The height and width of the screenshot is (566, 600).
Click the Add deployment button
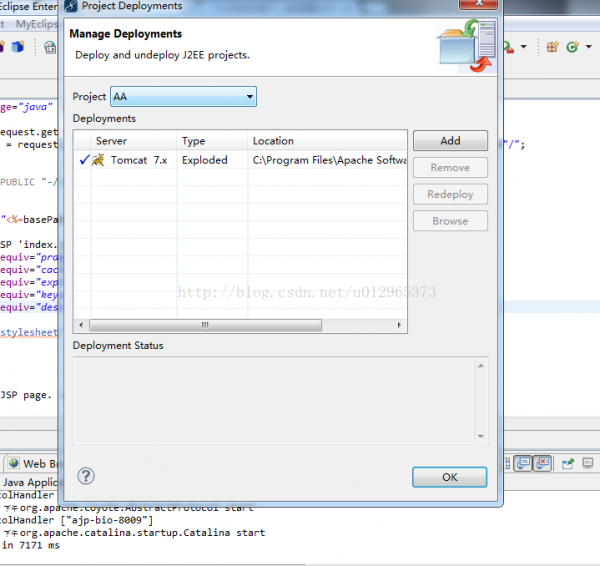tap(450, 141)
